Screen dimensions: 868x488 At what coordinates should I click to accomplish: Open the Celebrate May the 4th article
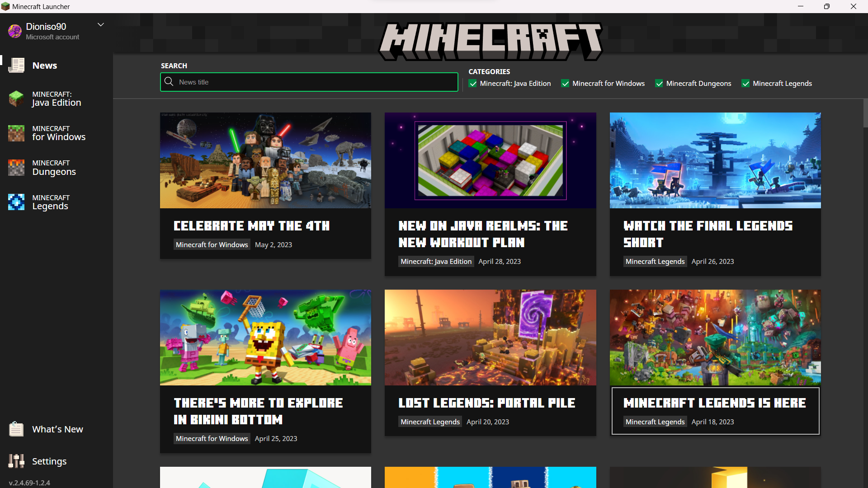point(251,226)
